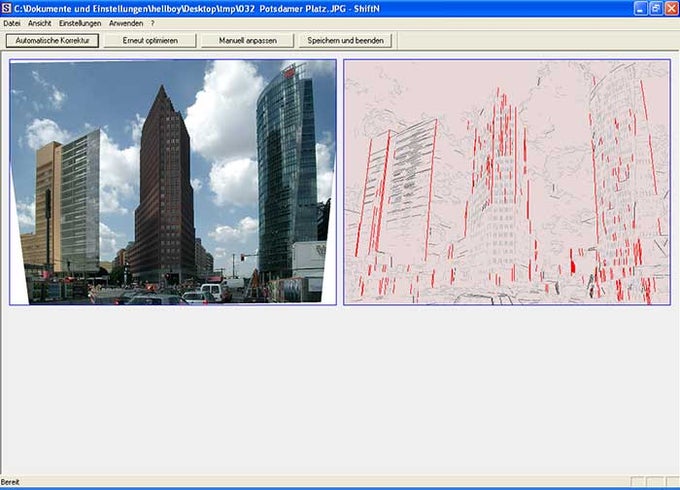Click Erneut optimieren button
The height and width of the screenshot is (490, 680).
tap(150, 41)
